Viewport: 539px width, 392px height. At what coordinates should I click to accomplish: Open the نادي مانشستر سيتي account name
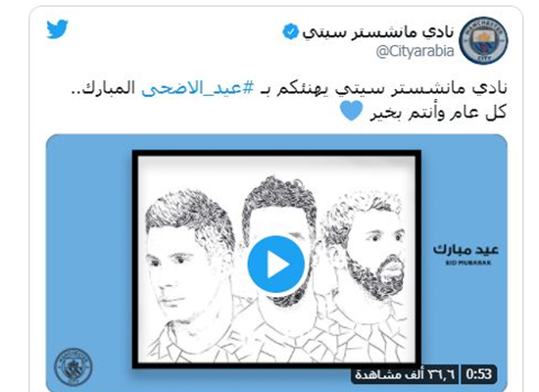[378, 32]
